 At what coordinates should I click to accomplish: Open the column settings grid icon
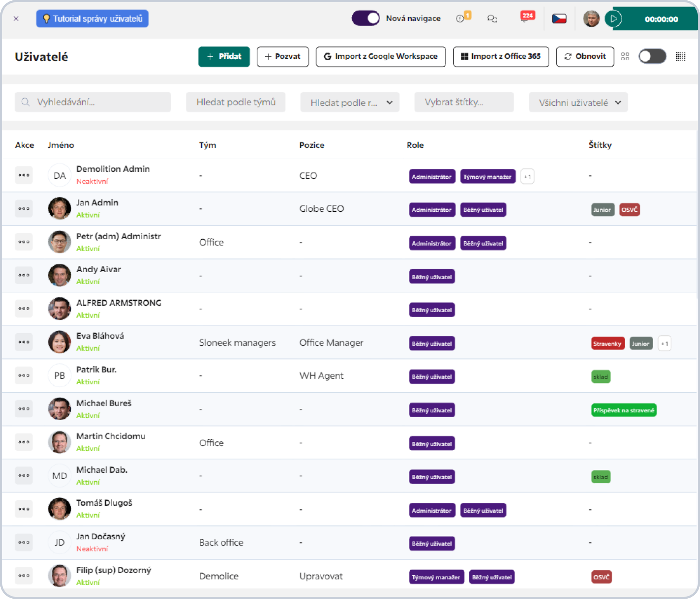[x=680, y=56]
